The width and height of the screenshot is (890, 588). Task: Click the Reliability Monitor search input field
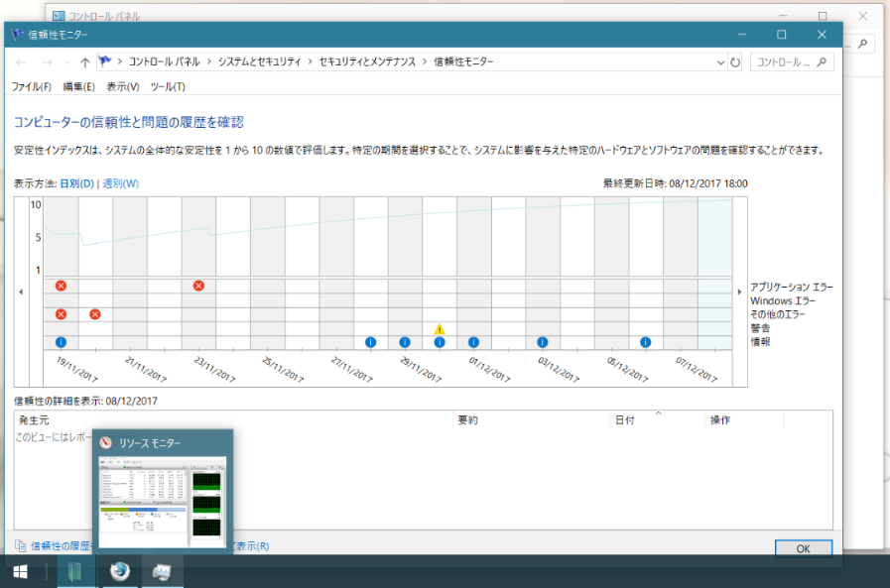(x=792, y=62)
